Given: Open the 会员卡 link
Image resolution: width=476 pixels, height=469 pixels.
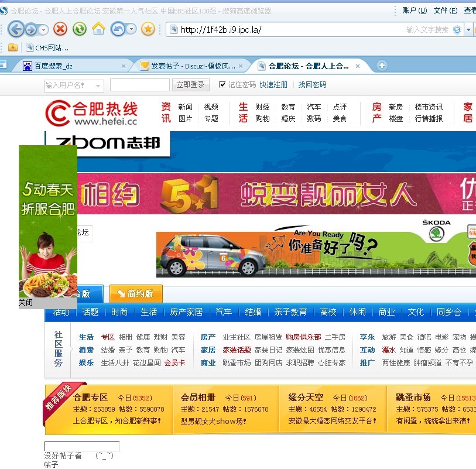Looking at the screenshot, I should click(174, 363).
